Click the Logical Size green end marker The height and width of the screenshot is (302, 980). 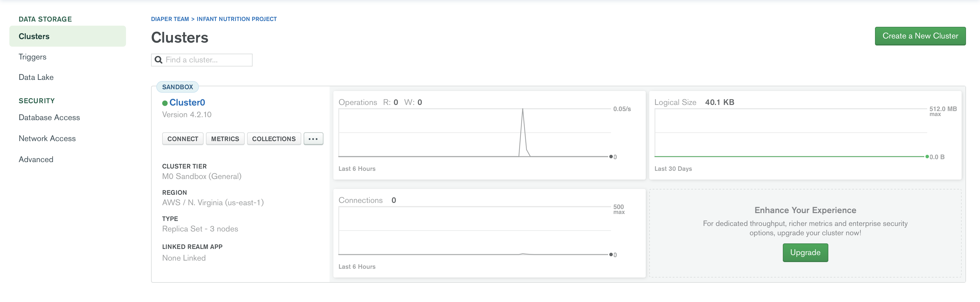tap(927, 157)
